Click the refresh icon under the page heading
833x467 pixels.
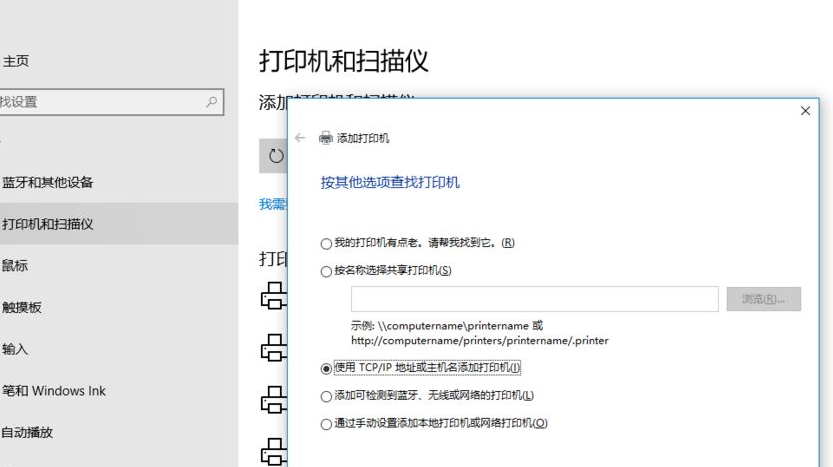pos(276,156)
